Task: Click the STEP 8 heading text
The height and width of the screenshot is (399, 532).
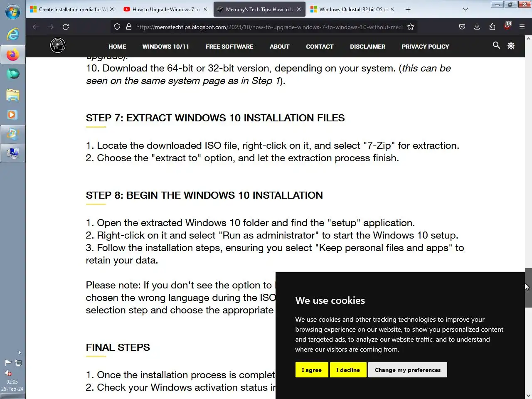Action: [x=204, y=195]
